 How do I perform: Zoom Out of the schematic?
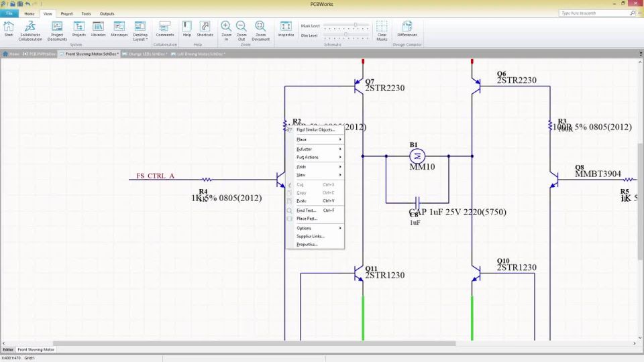pyautogui.click(x=241, y=31)
